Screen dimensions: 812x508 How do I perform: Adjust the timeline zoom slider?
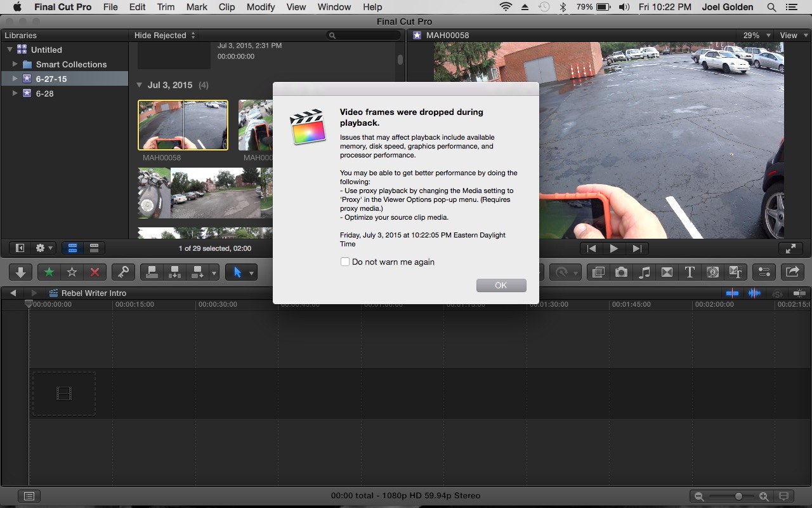point(738,496)
